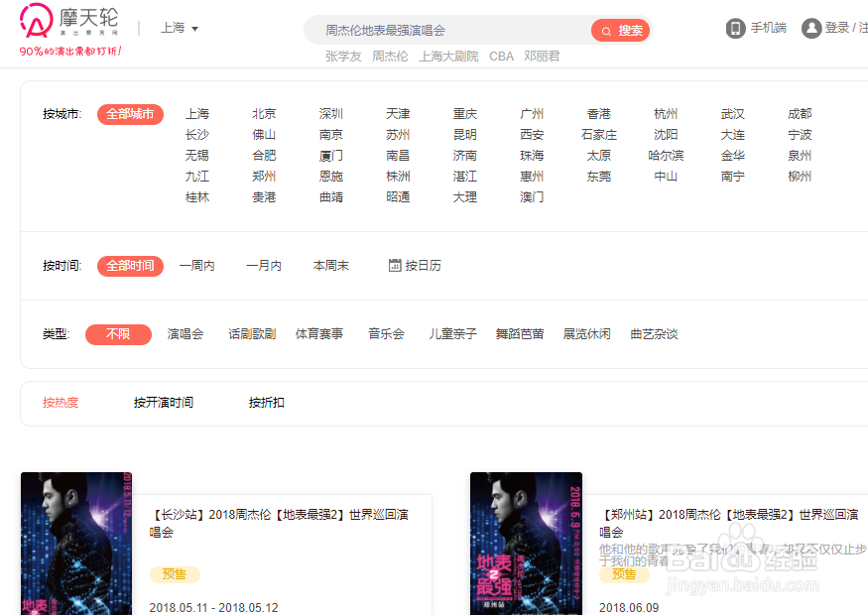The image size is (868, 615).
Task: Click the 预售 tag on 长沙站 card
Action: tap(175, 574)
